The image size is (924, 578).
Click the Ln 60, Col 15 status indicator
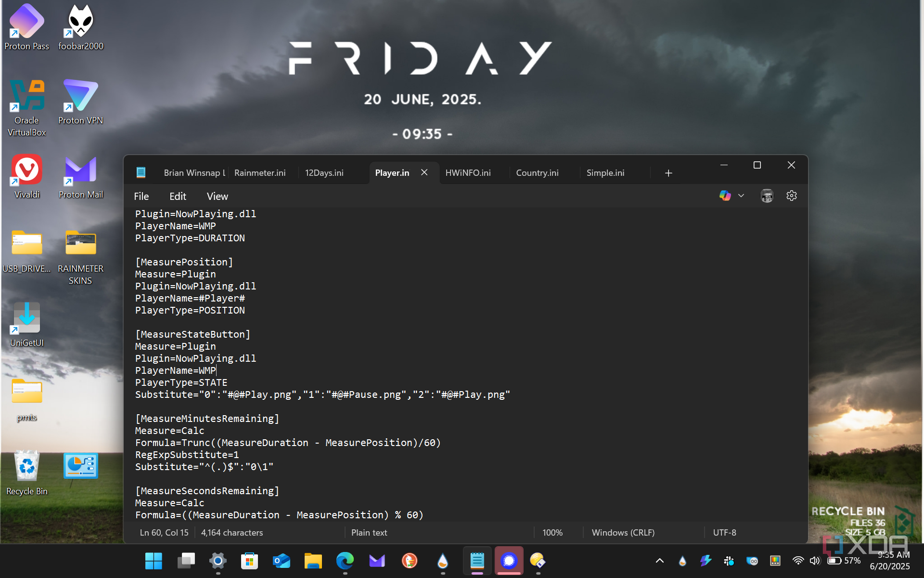tap(164, 533)
